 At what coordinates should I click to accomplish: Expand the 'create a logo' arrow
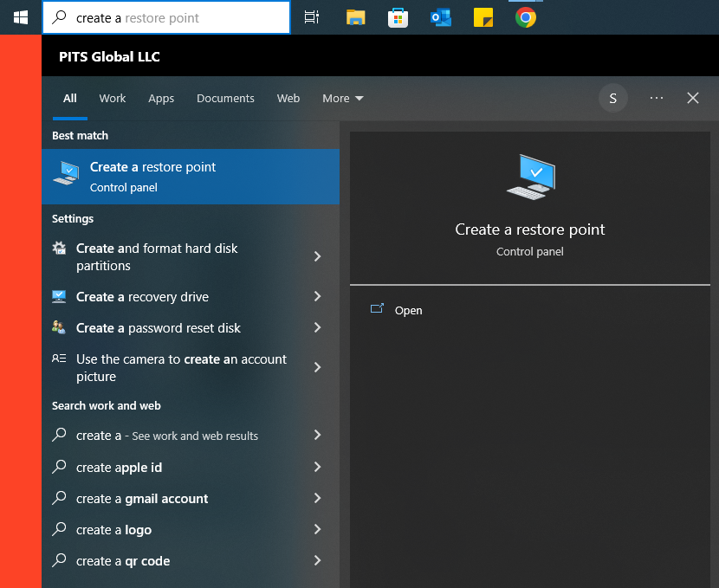pos(317,529)
